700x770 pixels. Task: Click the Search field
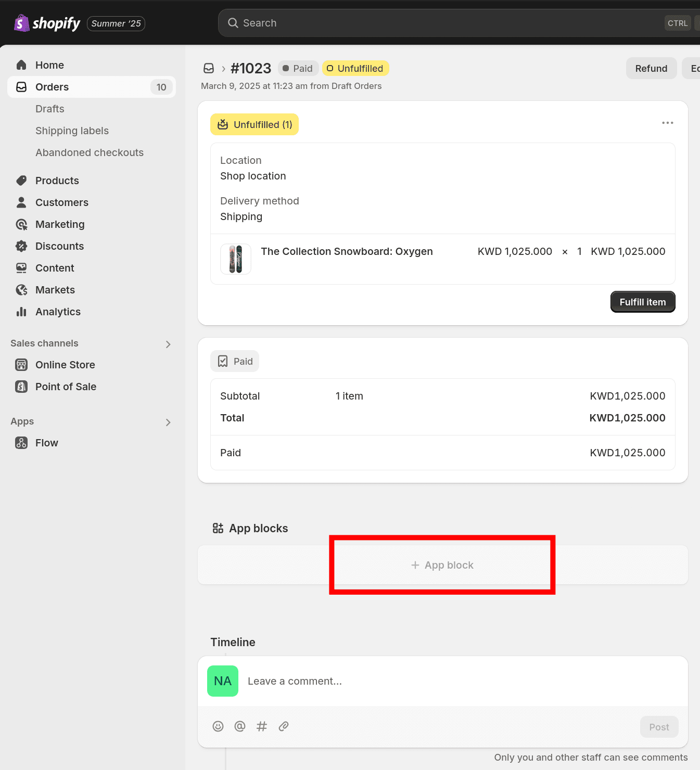458,23
